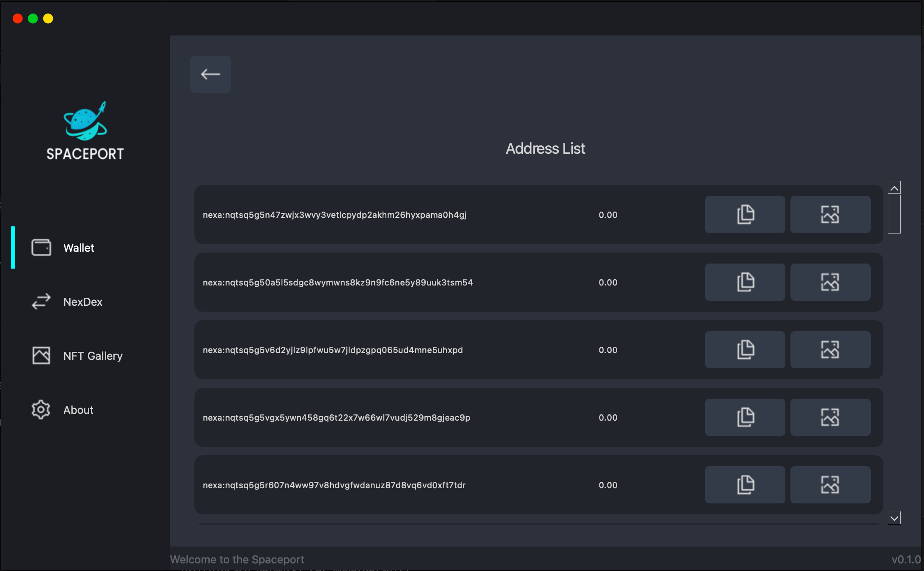The width and height of the screenshot is (924, 571).
Task: Select address text nexa:nqtsq5g5r607n4ww...xft7tdr
Action: 334,485
